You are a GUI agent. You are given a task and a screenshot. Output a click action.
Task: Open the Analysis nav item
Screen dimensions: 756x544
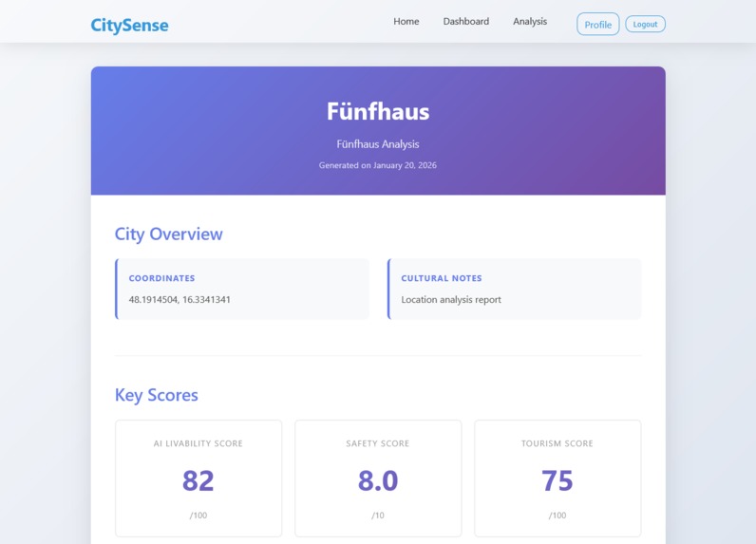530,21
